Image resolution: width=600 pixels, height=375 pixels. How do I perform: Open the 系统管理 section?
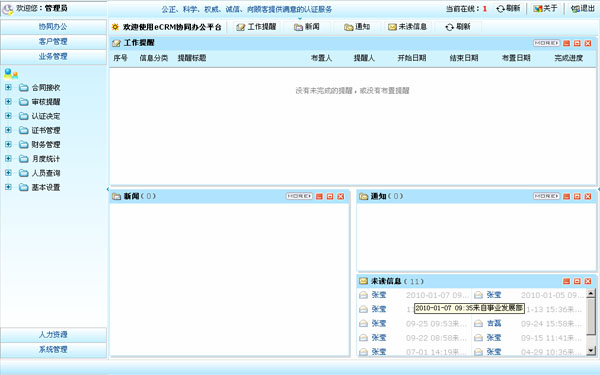53,350
